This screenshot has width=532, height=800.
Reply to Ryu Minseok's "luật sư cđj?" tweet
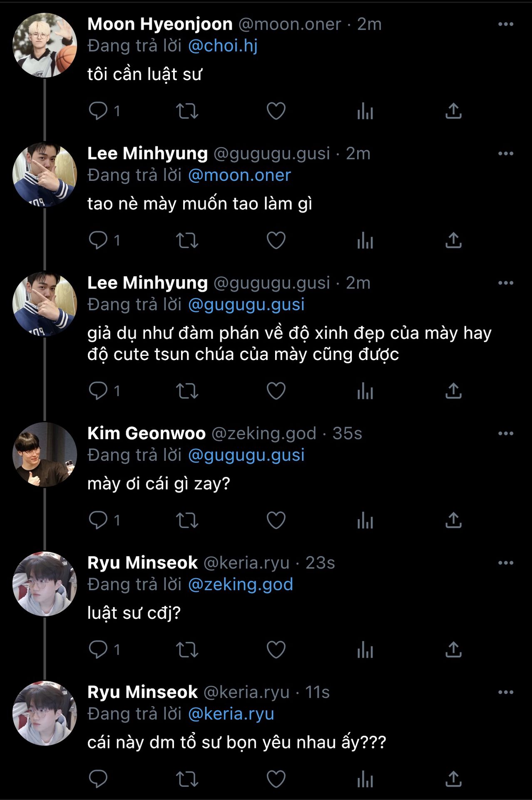click(98, 650)
